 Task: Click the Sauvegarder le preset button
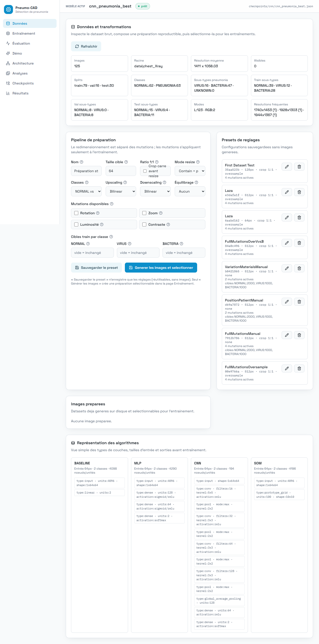point(96,268)
